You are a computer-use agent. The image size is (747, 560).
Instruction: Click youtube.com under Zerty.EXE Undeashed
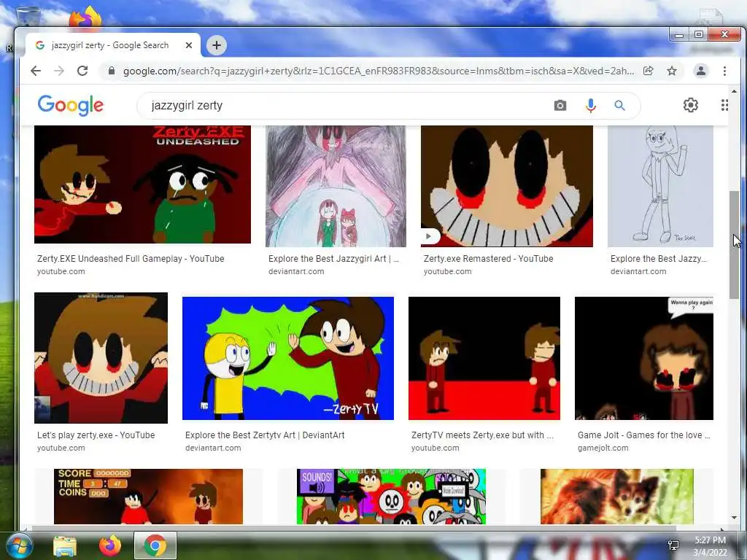point(61,271)
